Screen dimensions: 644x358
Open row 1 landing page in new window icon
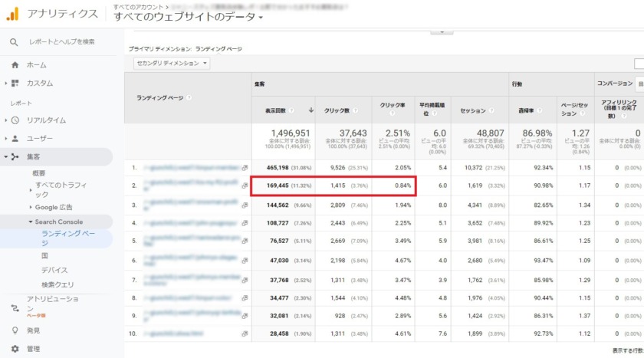tap(245, 168)
